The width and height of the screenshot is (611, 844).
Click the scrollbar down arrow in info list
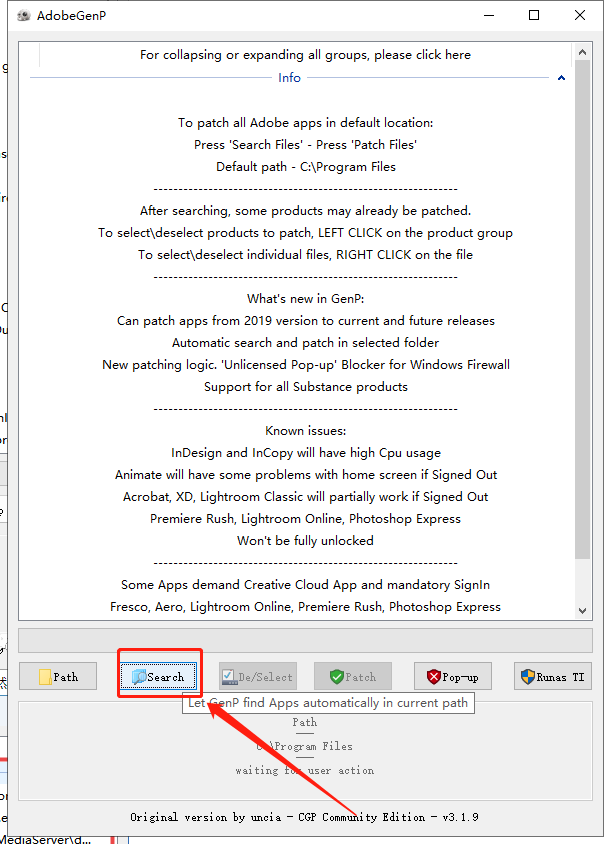coord(584,610)
